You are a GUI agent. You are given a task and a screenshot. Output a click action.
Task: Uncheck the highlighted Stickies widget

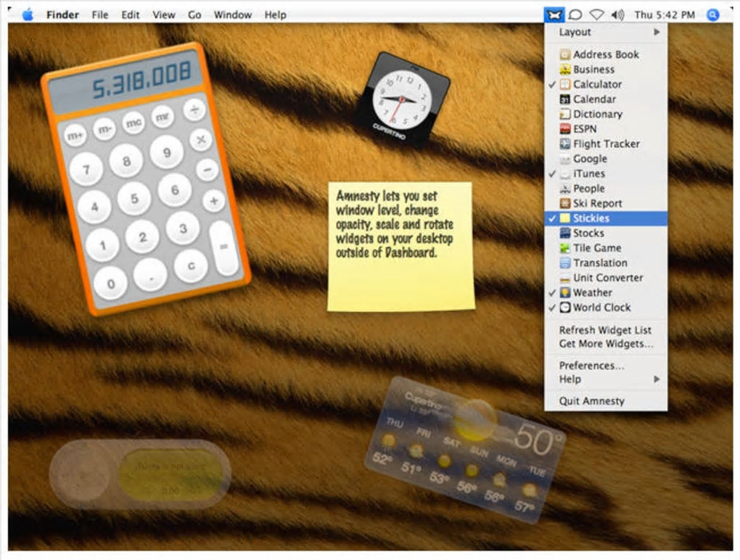point(606,218)
